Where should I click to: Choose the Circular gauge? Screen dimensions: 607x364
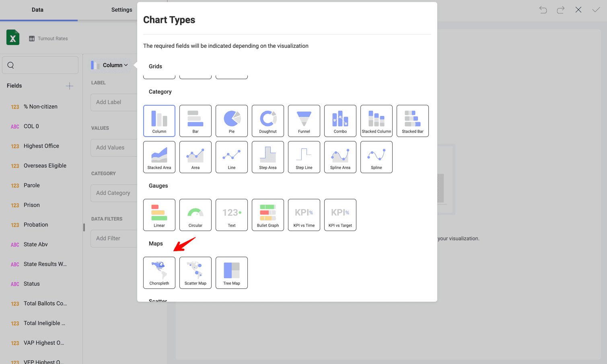(195, 215)
